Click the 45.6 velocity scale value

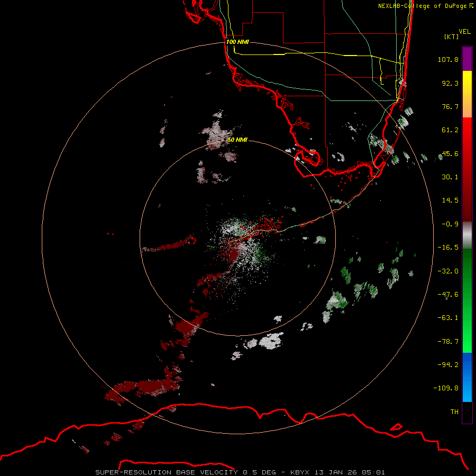[450, 153]
